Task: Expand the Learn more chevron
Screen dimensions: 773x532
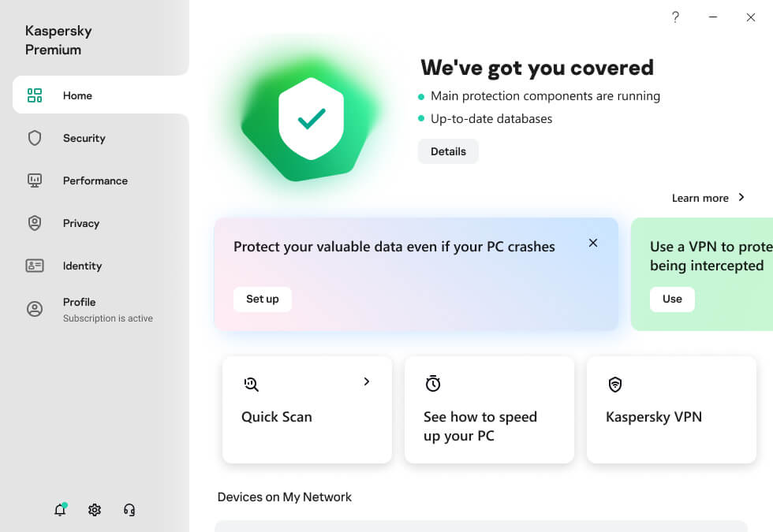Action: 741,197
